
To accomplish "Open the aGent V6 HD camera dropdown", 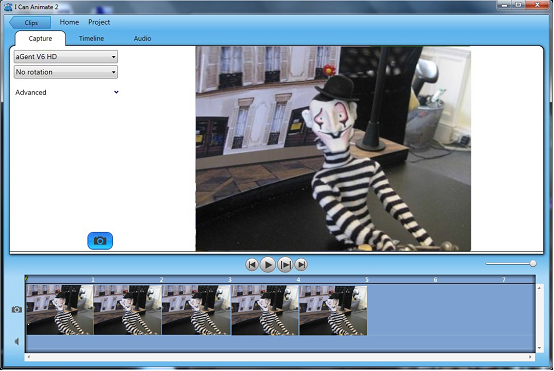I will pyautogui.click(x=66, y=57).
